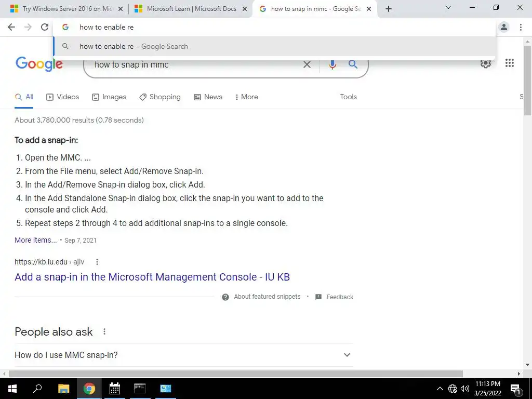Open the Images results tab
Viewport: 532px width, 399px height.
pos(109,97)
